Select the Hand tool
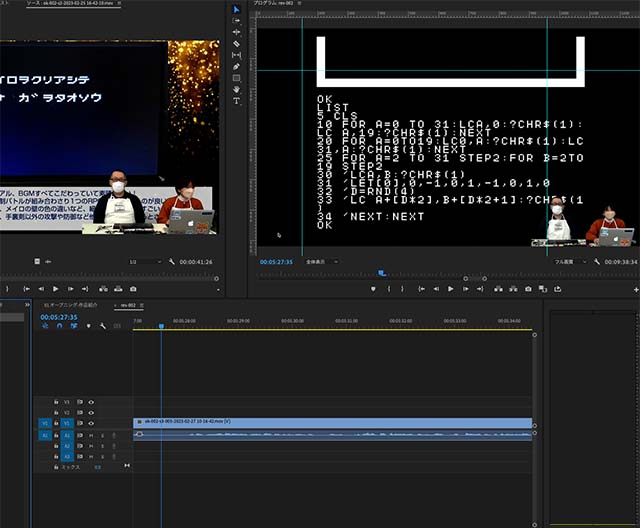This screenshot has width=640, height=528. 237,89
